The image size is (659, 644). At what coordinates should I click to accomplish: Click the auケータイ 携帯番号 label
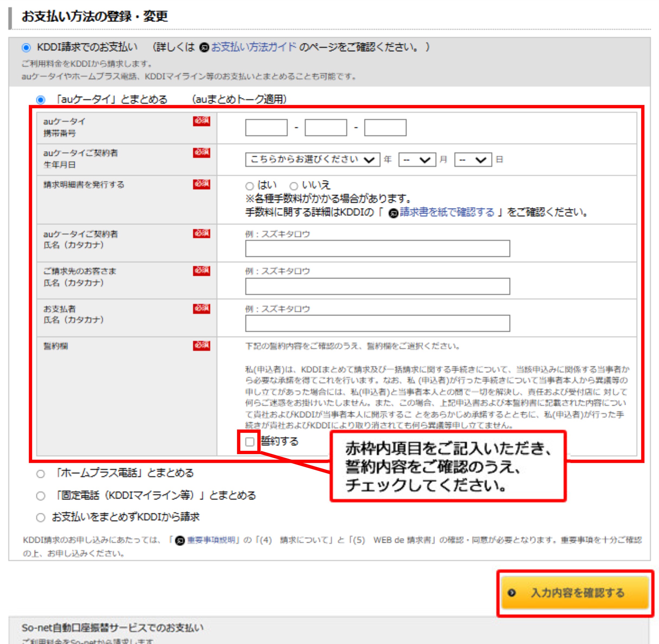[64, 127]
